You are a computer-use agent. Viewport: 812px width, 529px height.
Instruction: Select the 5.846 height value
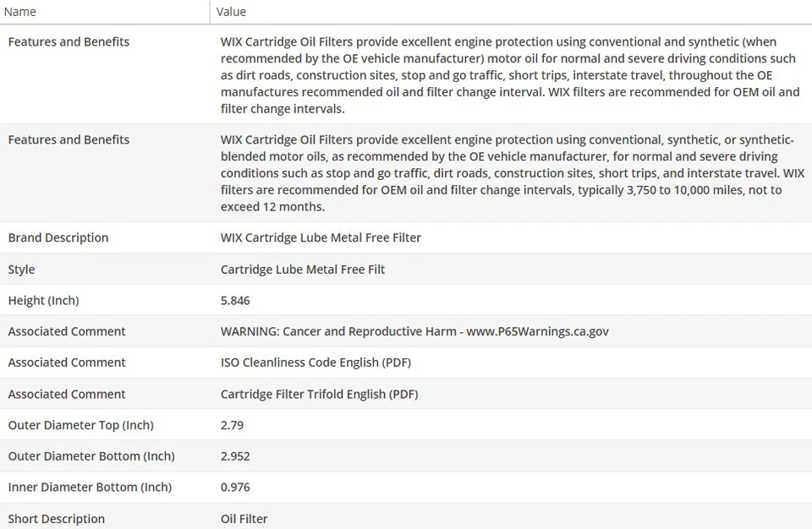(x=235, y=300)
